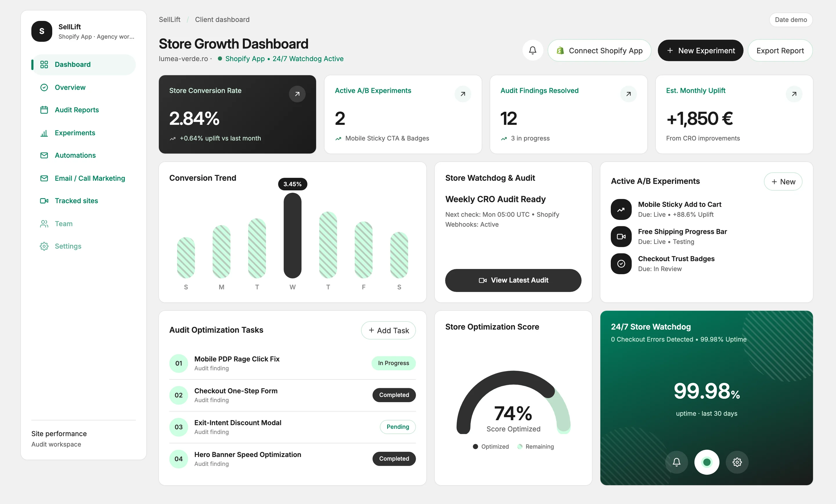Open Audit Findings Resolved arrow icon
The image size is (836, 504).
point(628,94)
